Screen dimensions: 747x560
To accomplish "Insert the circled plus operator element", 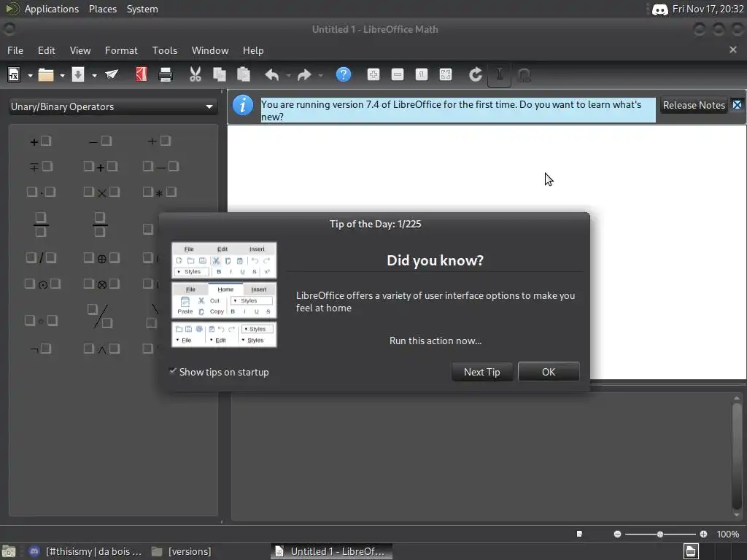I will [101, 258].
